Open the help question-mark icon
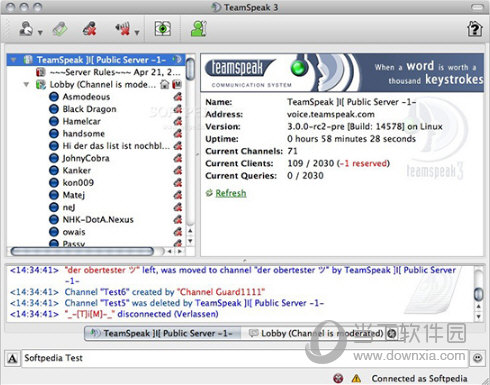The height and width of the screenshot is (385, 490). click(475, 29)
